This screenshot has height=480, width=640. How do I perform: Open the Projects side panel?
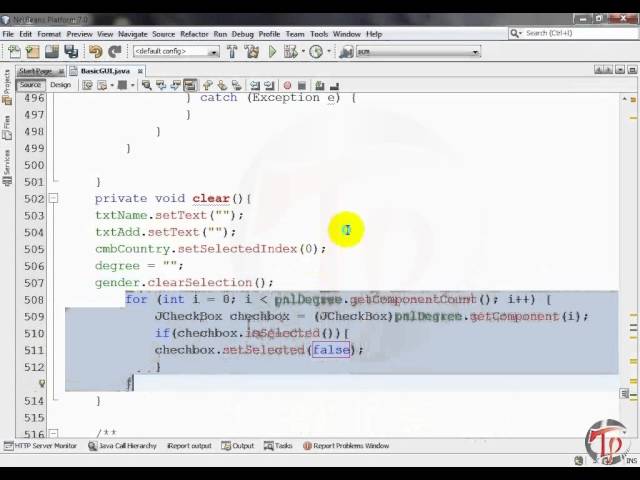(x=7, y=86)
